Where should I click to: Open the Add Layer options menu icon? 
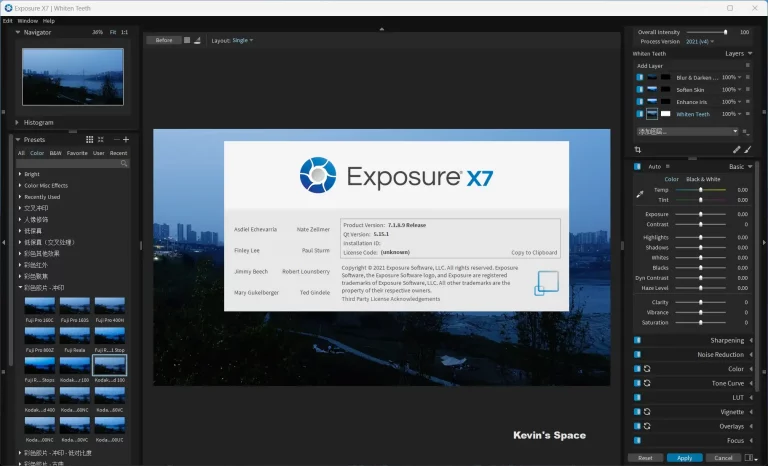[x=747, y=65]
